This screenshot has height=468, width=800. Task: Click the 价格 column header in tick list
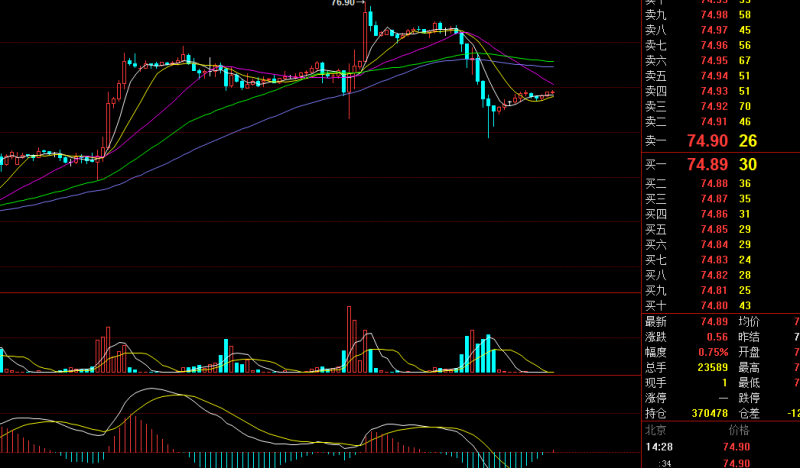738,430
